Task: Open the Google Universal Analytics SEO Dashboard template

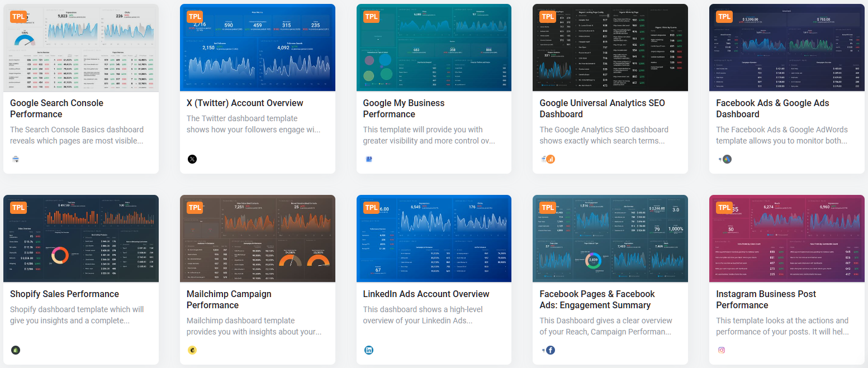Action: [602, 108]
